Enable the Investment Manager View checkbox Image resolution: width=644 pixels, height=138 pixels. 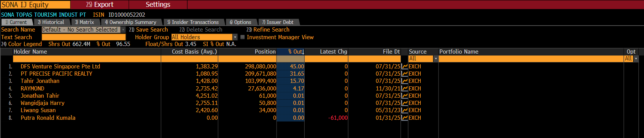coord(243,37)
